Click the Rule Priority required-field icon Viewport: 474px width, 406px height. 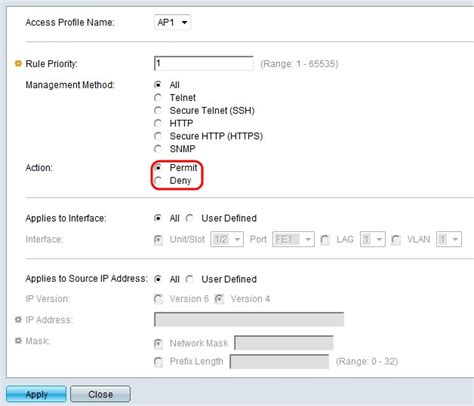pos(18,63)
